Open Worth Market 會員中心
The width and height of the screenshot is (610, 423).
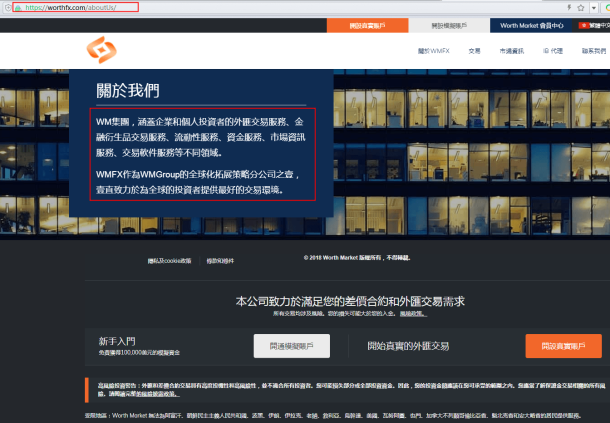(x=531, y=25)
